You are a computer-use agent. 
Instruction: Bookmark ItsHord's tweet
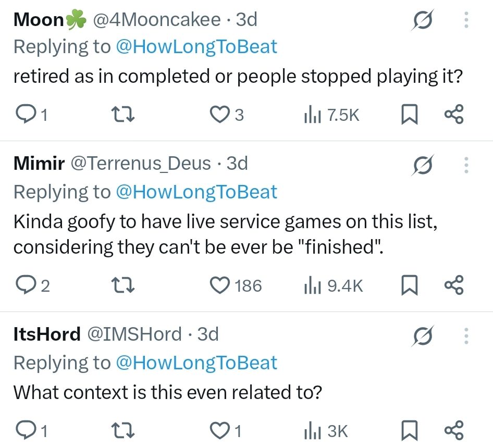(411, 430)
